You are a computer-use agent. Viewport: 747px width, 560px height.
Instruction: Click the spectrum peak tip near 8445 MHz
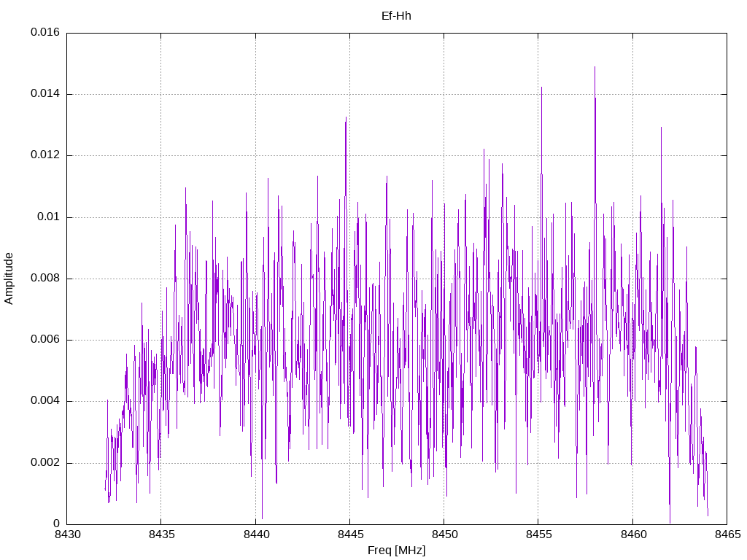(x=346, y=118)
